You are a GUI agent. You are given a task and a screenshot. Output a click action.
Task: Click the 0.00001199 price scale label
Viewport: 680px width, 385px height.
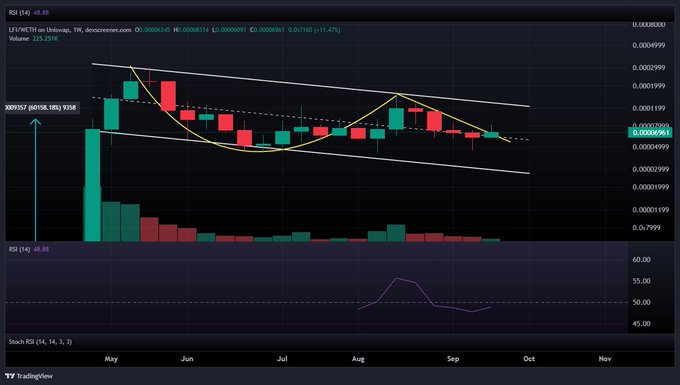coord(651,209)
